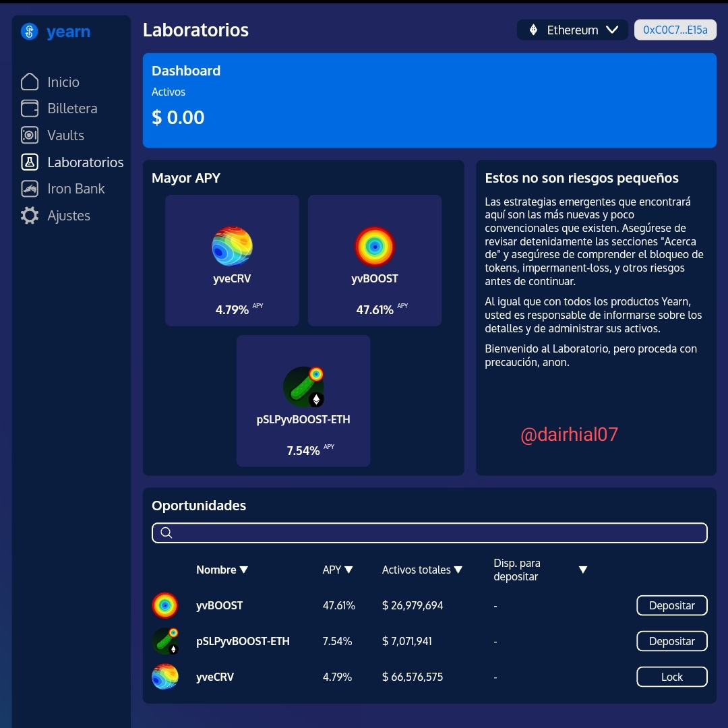Open Iron Bank menu item
This screenshot has width=728, height=728.
76,189
